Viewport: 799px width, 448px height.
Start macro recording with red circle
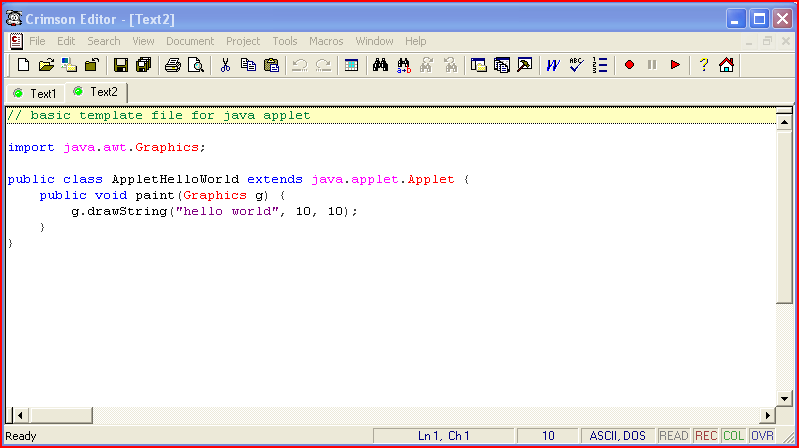pyautogui.click(x=629, y=65)
